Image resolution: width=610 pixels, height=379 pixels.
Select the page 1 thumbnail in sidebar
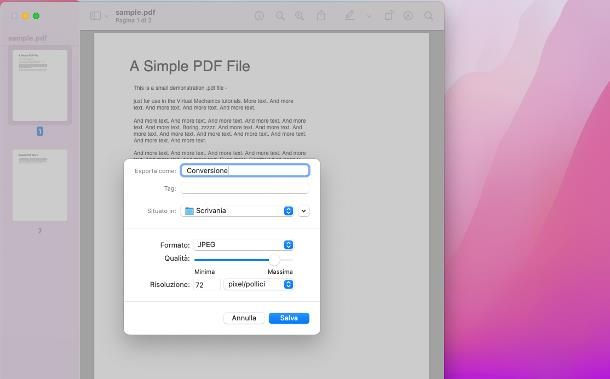pos(40,85)
